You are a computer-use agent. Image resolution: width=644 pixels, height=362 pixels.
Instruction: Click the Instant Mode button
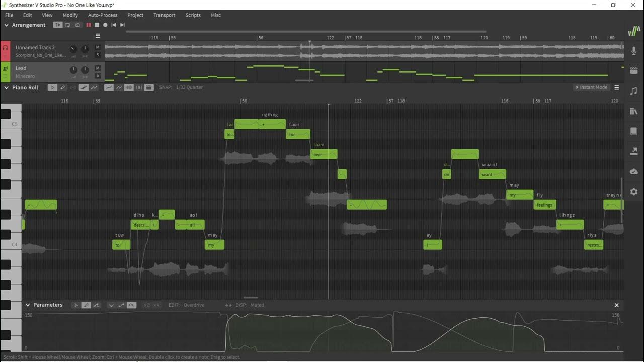(592, 87)
